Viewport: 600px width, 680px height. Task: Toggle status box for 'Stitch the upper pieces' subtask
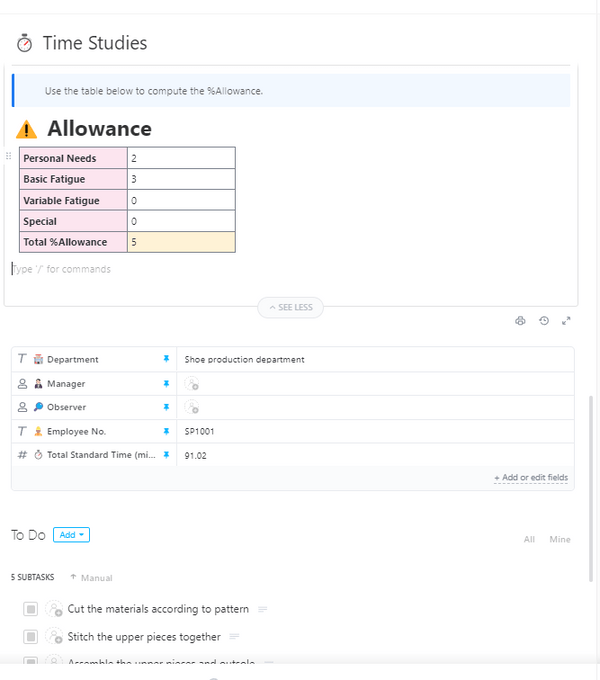tap(31, 637)
